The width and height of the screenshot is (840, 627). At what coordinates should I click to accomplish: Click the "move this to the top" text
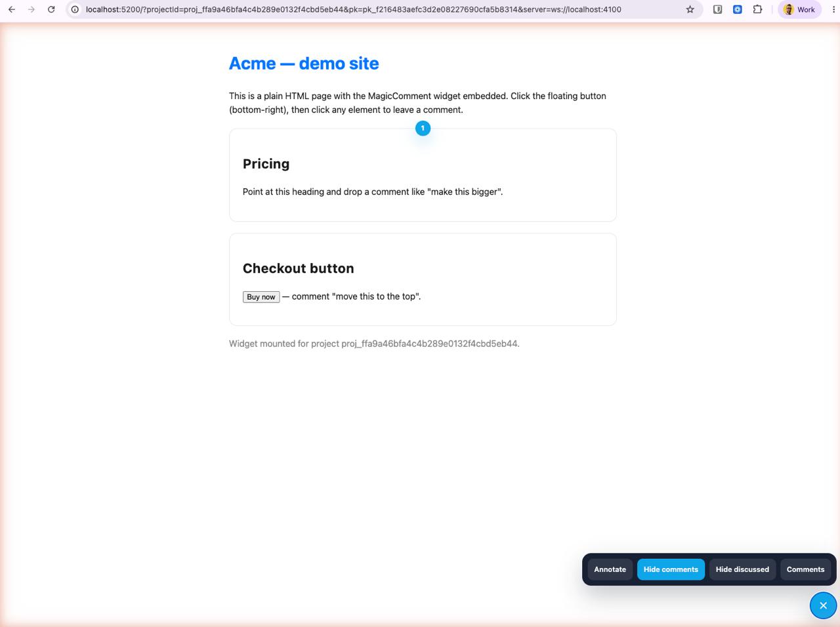[x=352, y=296]
